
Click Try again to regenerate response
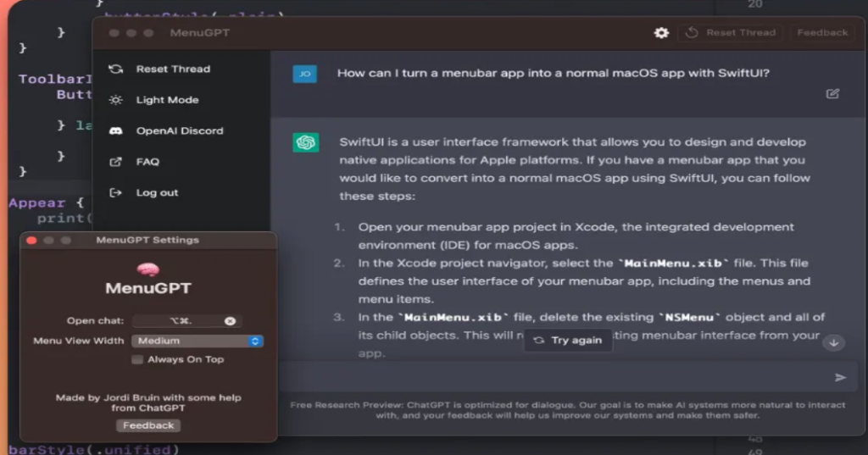click(568, 341)
